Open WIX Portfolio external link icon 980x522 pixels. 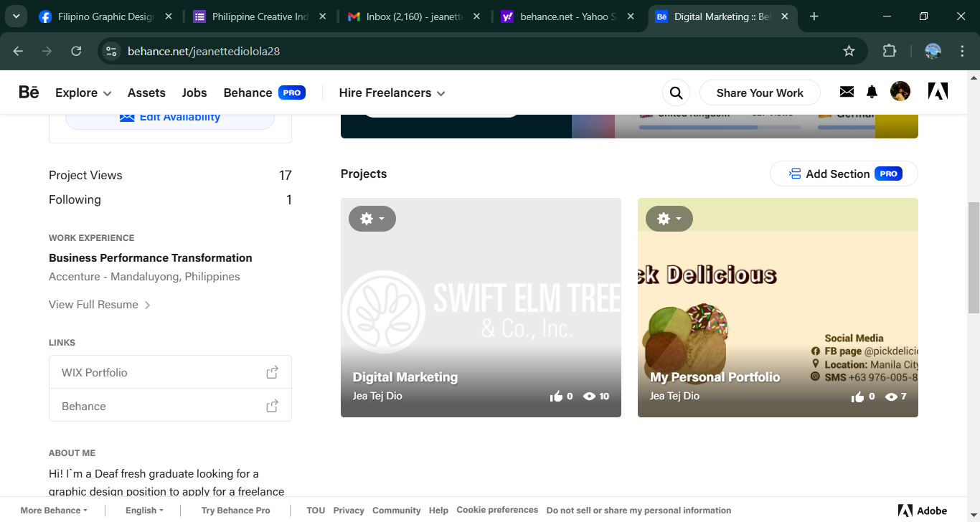[272, 372]
